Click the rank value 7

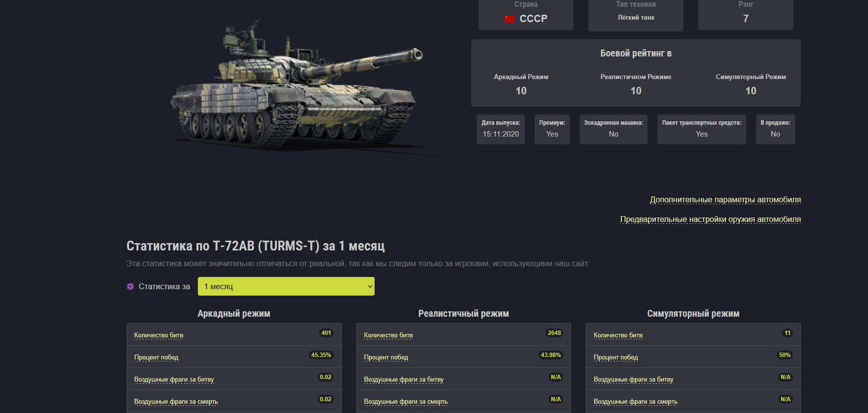[746, 19]
